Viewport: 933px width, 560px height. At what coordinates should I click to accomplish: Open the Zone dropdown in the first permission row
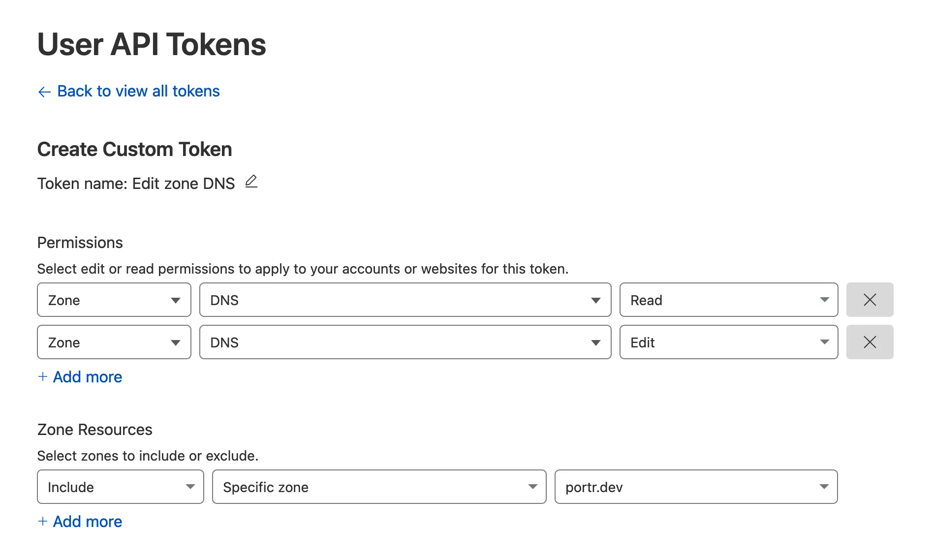(x=114, y=300)
